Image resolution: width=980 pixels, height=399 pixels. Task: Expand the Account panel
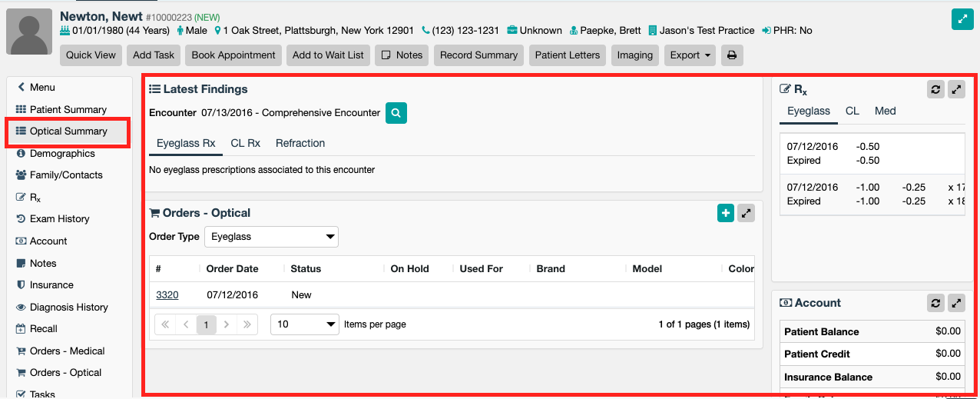click(956, 303)
